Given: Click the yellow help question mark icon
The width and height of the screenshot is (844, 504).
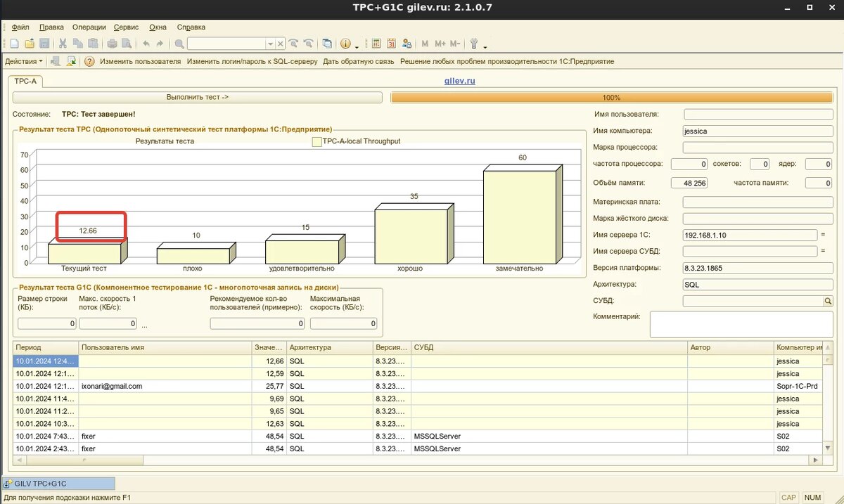Looking at the screenshot, I should pyautogui.click(x=89, y=61).
